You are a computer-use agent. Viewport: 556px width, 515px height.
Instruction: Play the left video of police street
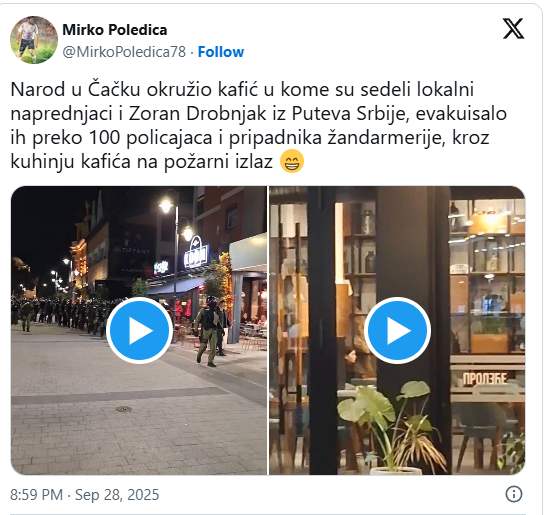(x=139, y=331)
